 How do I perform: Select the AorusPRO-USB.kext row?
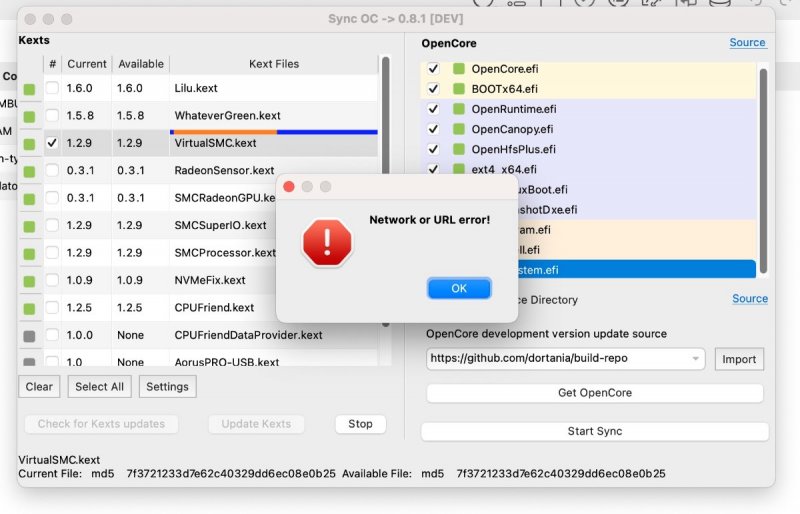(x=210, y=359)
